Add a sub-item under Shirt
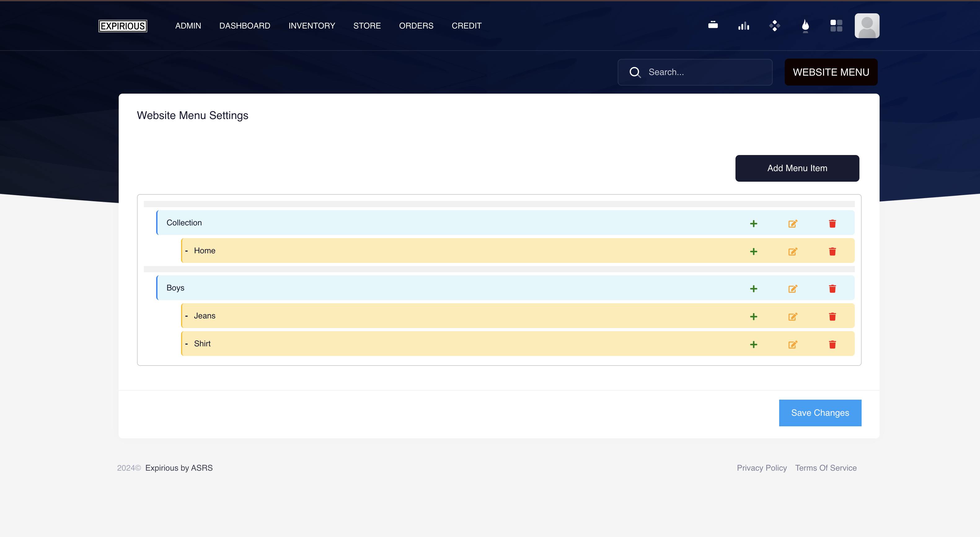 click(x=754, y=344)
